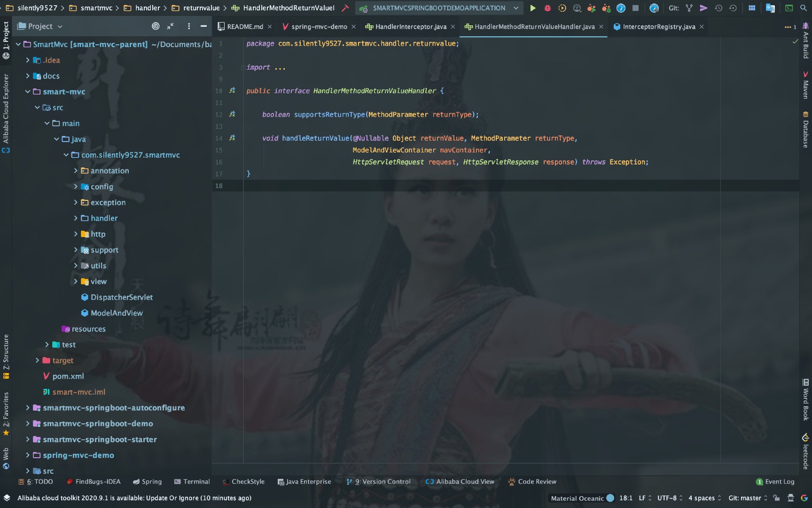The image size is (812, 508).
Task: Open the Project view selector dropdown
Action: tap(40, 26)
